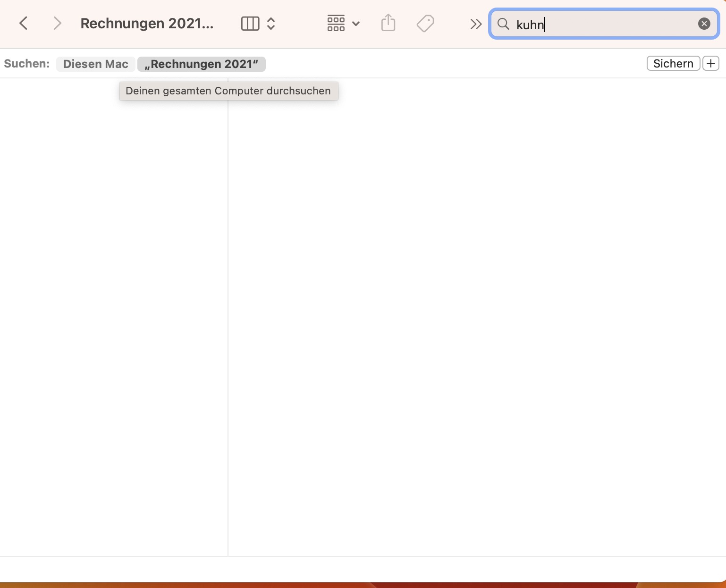Click the magnifying glass search icon
Viewport: 726px width, 588px height.
pos(503,24)
